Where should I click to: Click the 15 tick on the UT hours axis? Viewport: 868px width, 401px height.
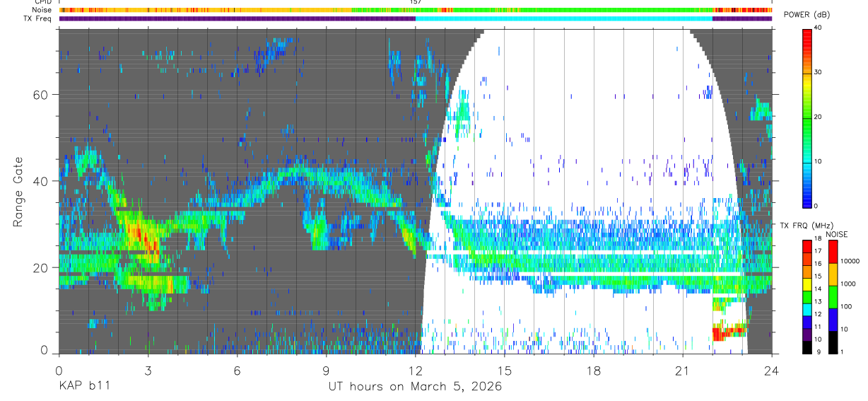(505, 371)
